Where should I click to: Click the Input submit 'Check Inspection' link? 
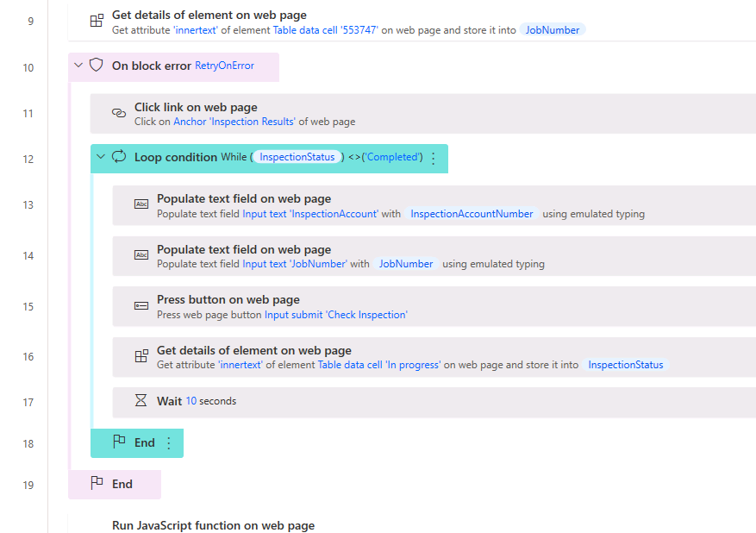tap(335, 315)
